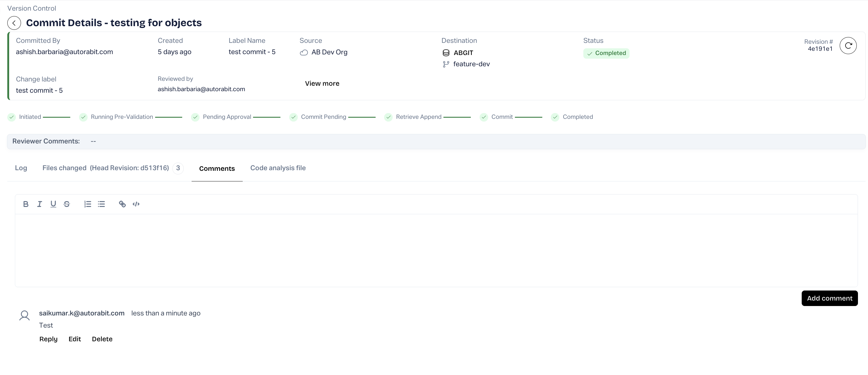Viewport: 868px width, 375px height.
Task: Reply to saikumar's Test comment
Action: [x=48, y=339]
